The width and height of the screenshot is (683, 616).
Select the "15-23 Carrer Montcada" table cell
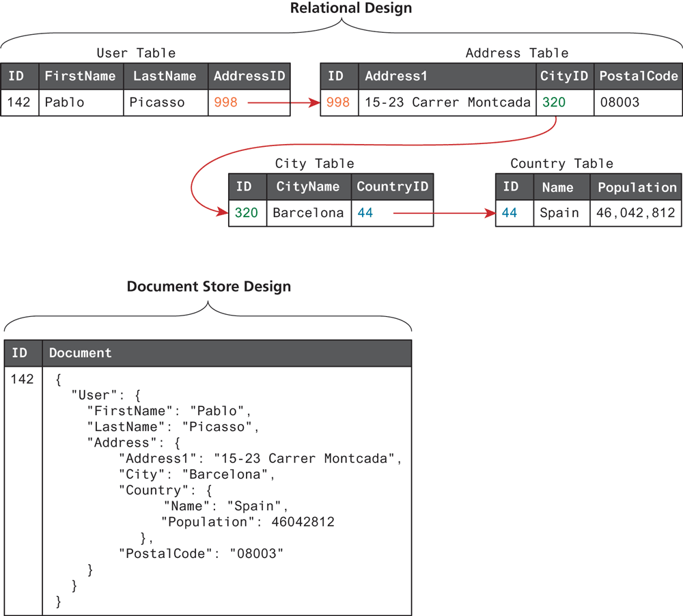(x=447, y=102)
